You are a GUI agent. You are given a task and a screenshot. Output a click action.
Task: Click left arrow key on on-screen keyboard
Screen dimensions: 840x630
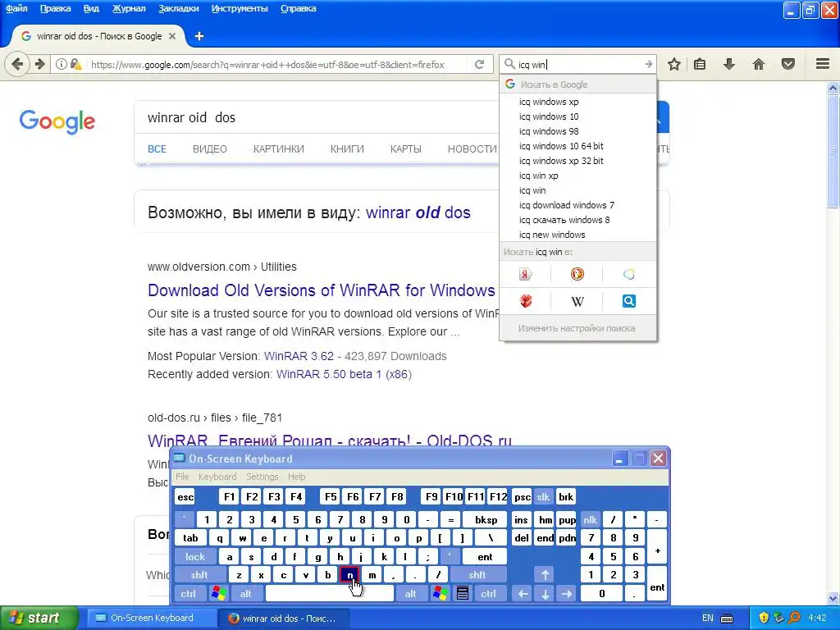coord(523,594)
